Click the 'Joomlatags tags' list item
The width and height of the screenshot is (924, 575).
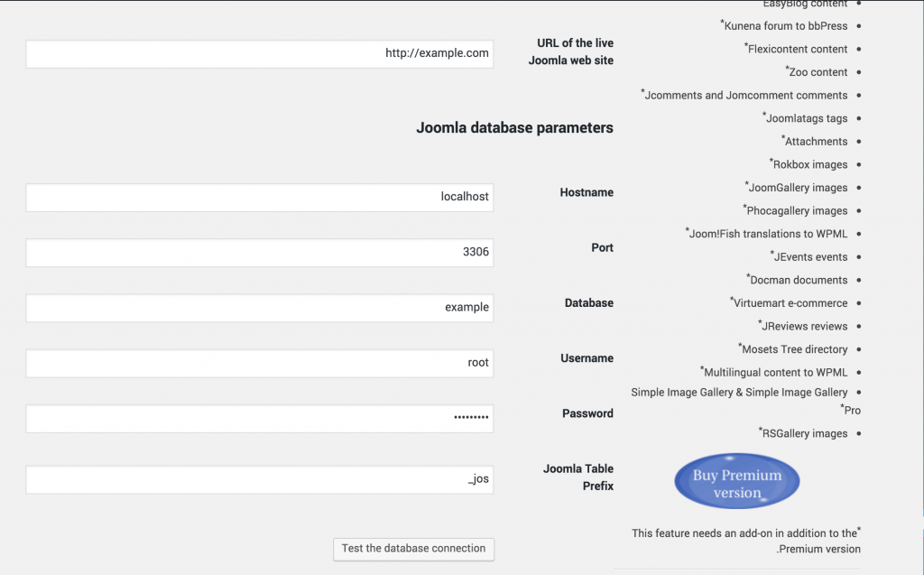(805, 118)
